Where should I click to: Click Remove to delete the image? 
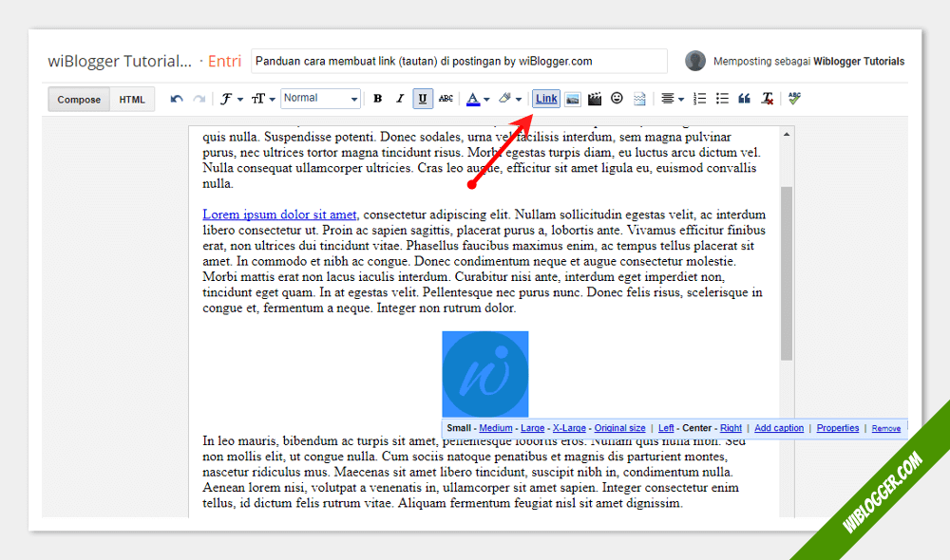(886, 429)
